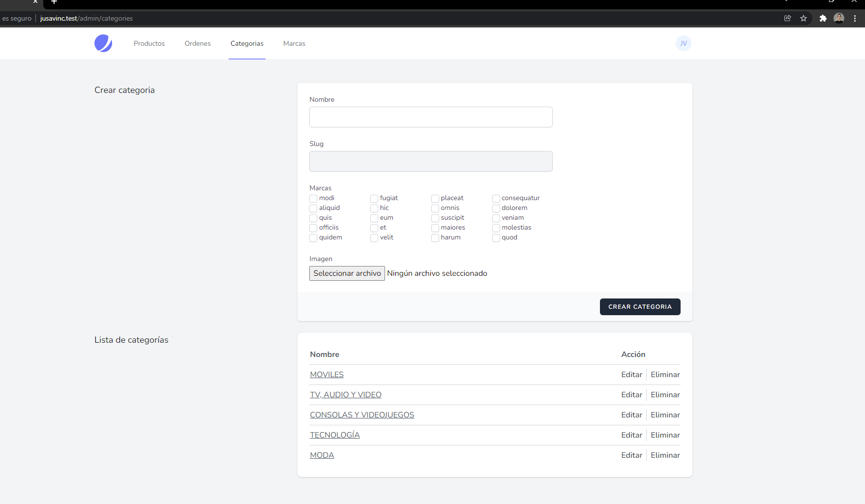Click the browser share icon
865x504 pixels.
tap(788, 18)
